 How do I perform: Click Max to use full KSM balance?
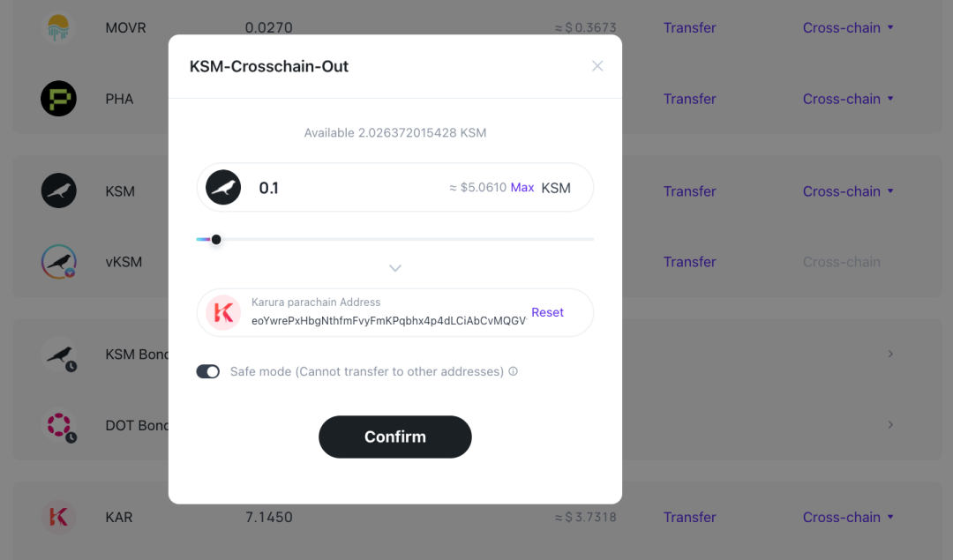[x=522, y=187]
